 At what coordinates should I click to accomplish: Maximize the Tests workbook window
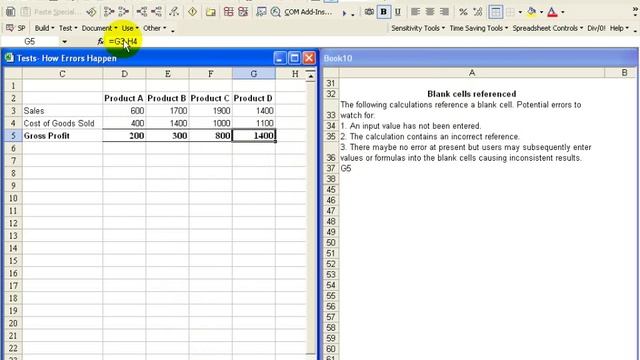294,58
